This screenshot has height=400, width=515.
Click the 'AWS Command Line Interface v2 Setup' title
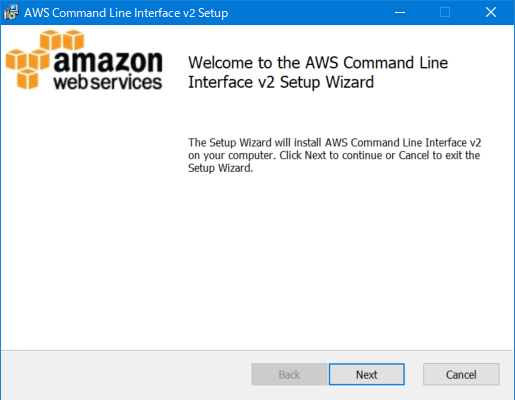click(x=126, y=13)
